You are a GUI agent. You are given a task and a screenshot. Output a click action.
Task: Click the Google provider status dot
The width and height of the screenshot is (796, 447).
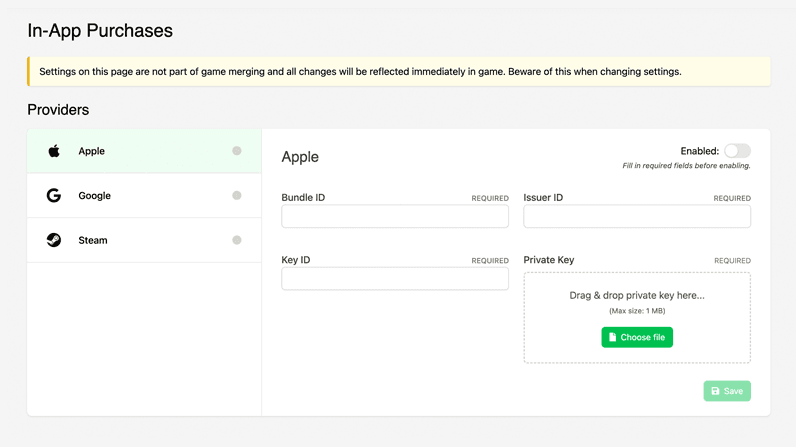coord(237,195)
